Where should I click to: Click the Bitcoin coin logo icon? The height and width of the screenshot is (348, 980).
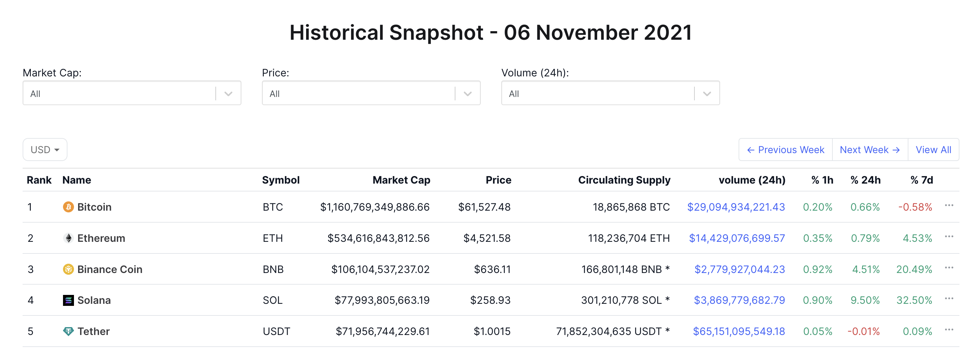coord(68,207)
